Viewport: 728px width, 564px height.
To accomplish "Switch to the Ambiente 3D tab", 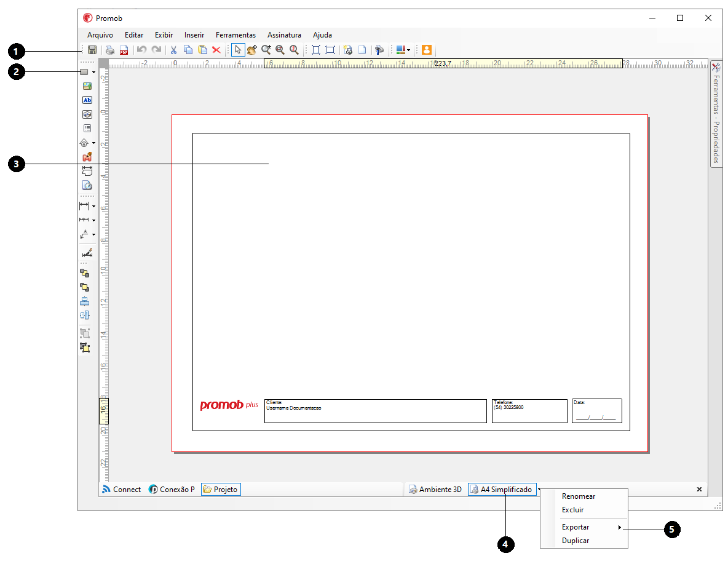I will point(435,490).
